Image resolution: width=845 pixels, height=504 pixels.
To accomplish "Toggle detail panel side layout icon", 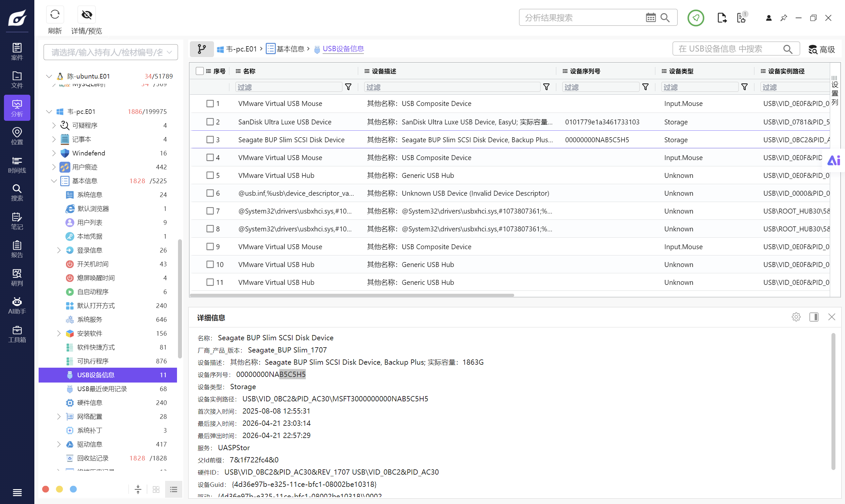I will pos(814,317).
